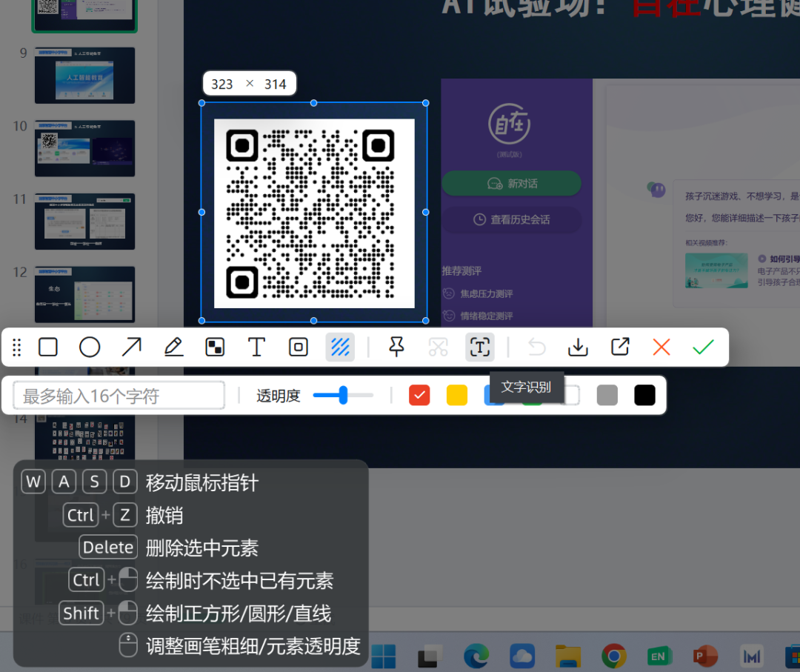Toggle the red color selection off
The height and width of the screenshot is (672, 800).
click(x=419, y=395)
